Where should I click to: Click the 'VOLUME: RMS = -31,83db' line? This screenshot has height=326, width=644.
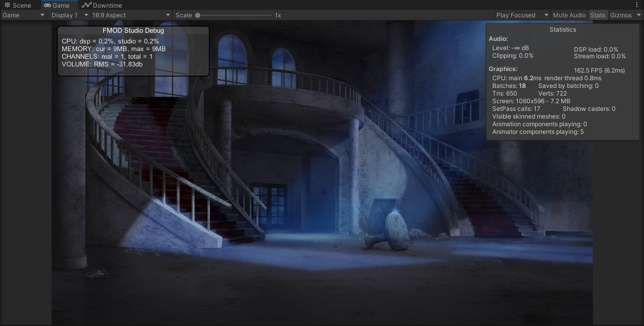(102, 64)
